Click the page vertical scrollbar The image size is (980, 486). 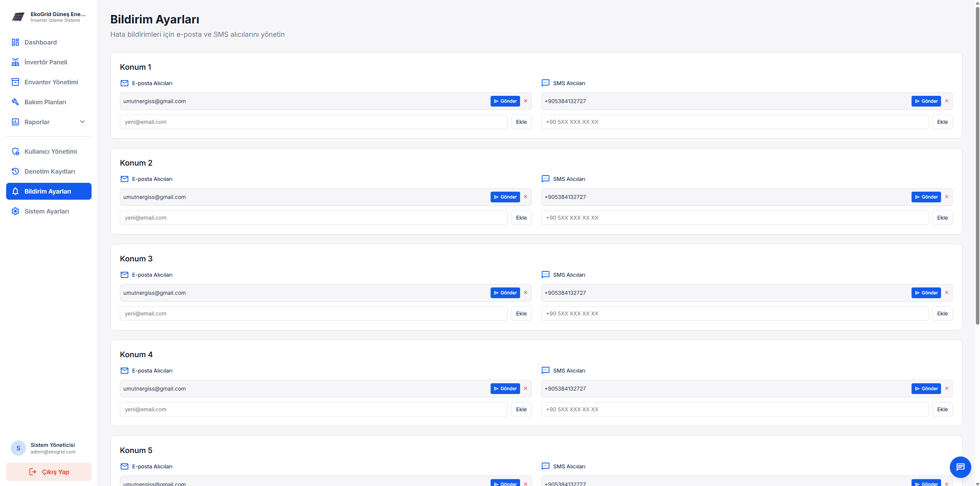click(977, 165)
